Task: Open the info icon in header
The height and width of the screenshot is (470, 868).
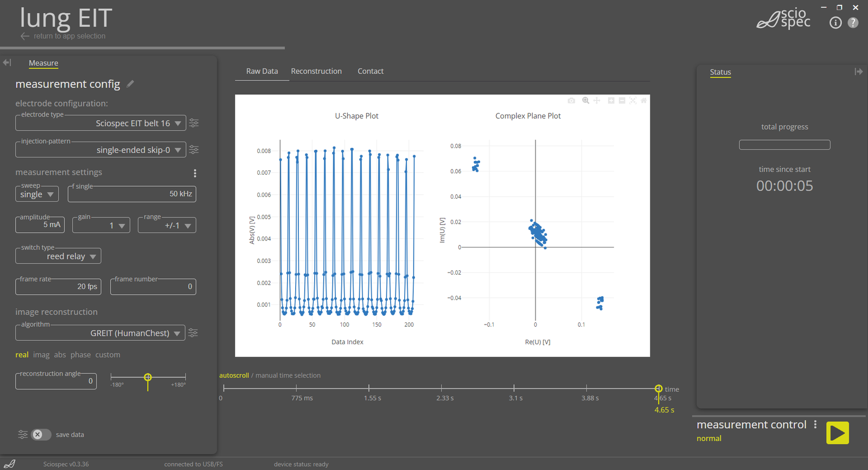Action: (835, 23)
